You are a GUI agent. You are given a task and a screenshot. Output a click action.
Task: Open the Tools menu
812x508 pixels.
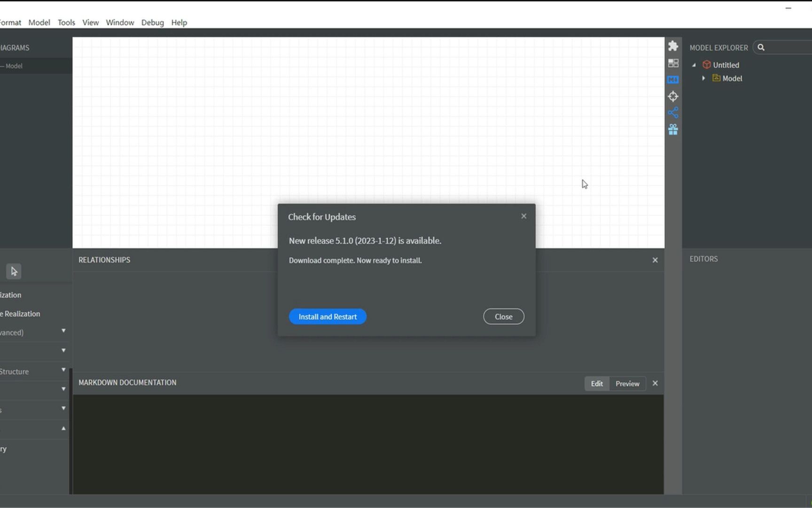click(x=66, y=22)
